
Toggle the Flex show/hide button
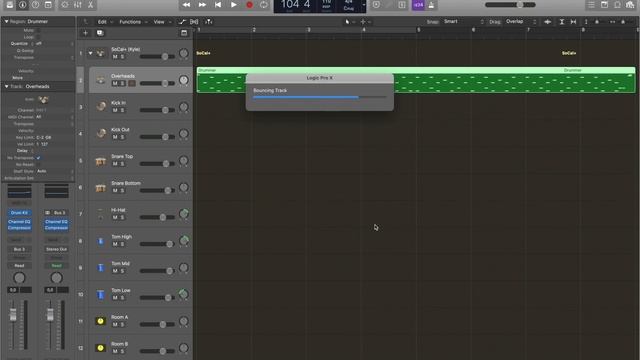coord(194,22)
